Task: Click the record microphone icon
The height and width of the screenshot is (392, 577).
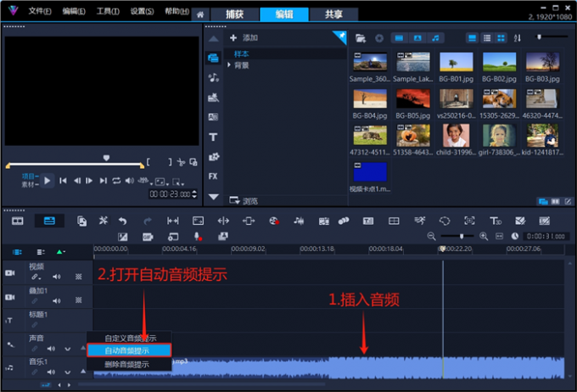Action: click(x=197, y=236)
